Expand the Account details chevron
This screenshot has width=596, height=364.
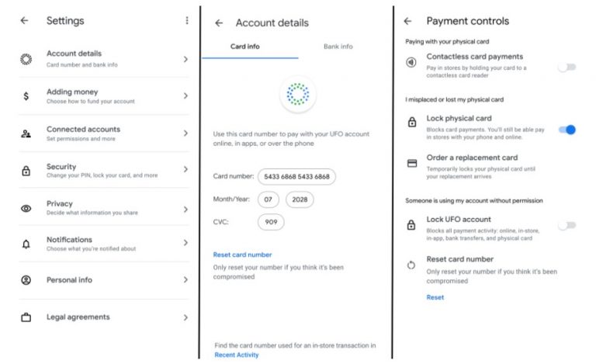click(x=185, y=59)
